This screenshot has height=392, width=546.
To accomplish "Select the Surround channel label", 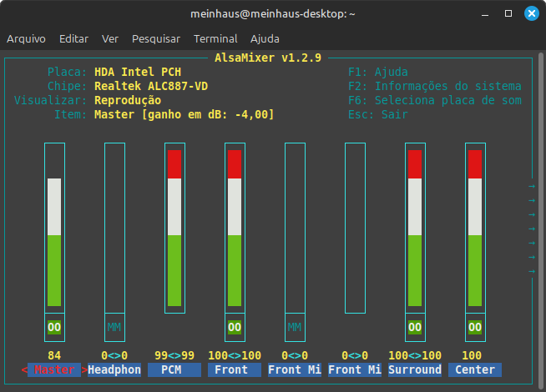I will click(x=415, y=369).
